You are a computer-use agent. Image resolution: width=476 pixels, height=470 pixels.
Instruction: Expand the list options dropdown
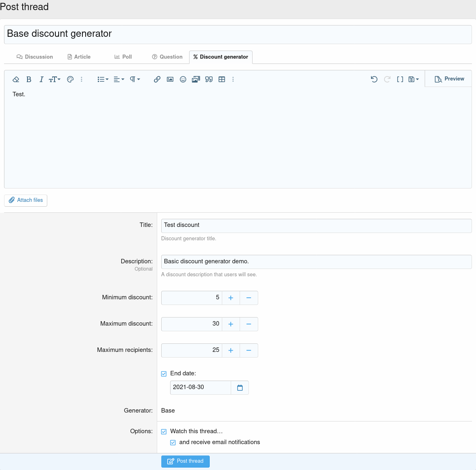[x=103, y=79]
